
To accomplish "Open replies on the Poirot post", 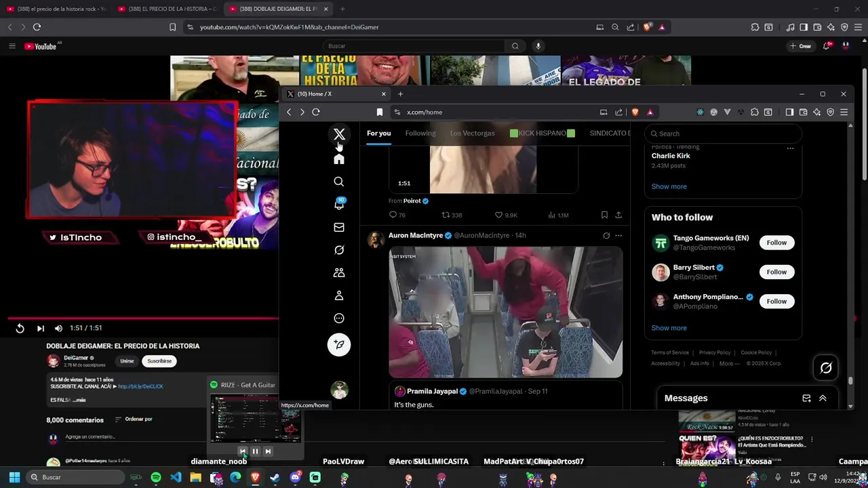I will click(x=397, y=215).
